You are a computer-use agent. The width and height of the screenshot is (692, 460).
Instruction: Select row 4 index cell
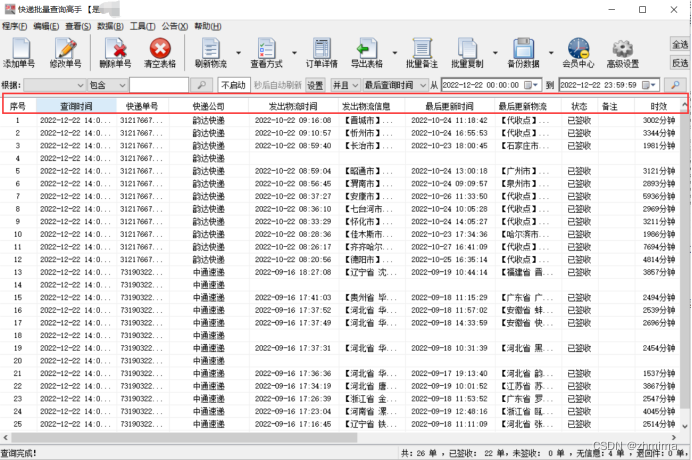(x=18, y=158)
